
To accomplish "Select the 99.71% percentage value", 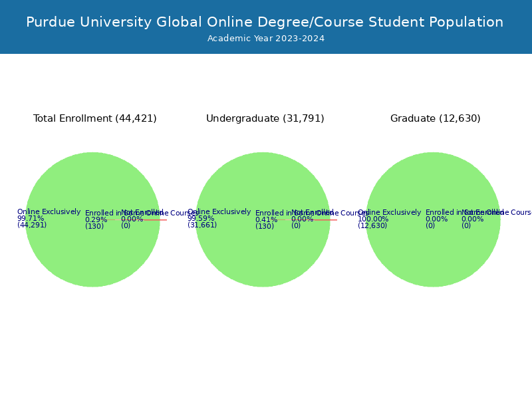I will pos(31,219).
